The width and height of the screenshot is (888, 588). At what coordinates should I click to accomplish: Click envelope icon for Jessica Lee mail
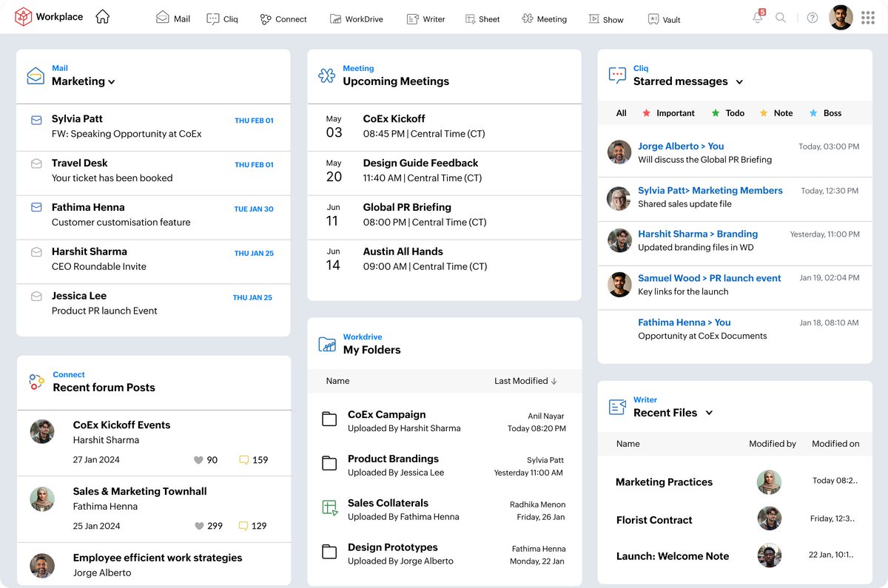[x=36, y=297]
